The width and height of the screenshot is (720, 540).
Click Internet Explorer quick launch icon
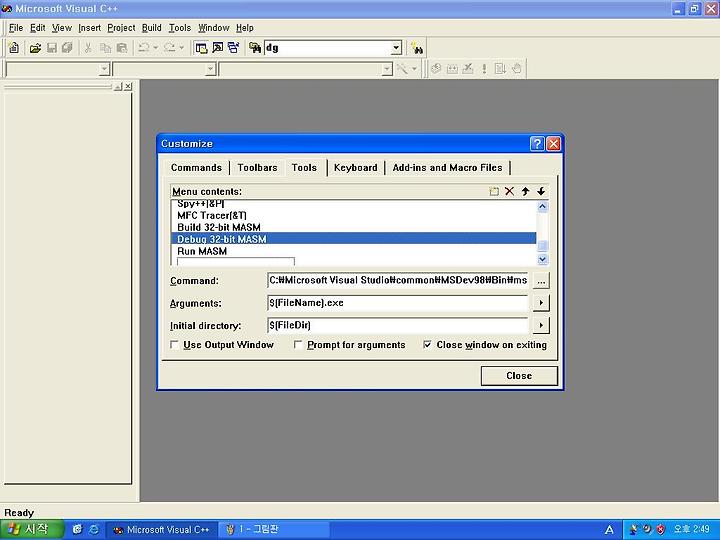click(94, 529)
